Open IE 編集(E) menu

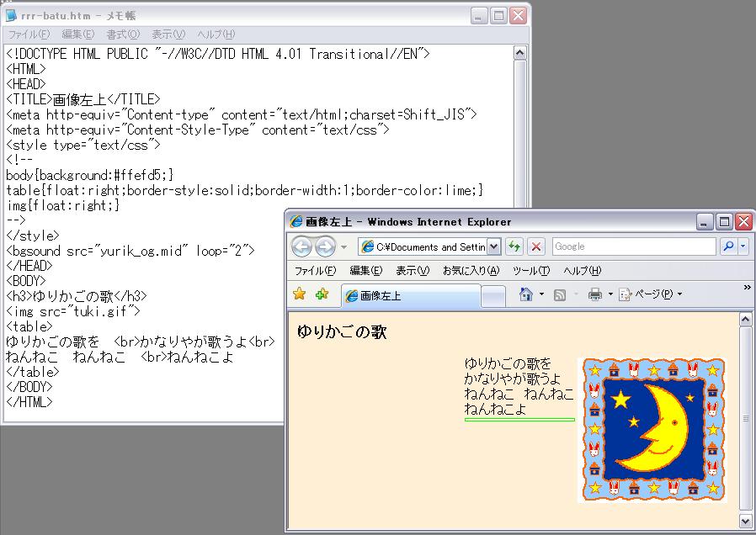click(x=366, y=271)
